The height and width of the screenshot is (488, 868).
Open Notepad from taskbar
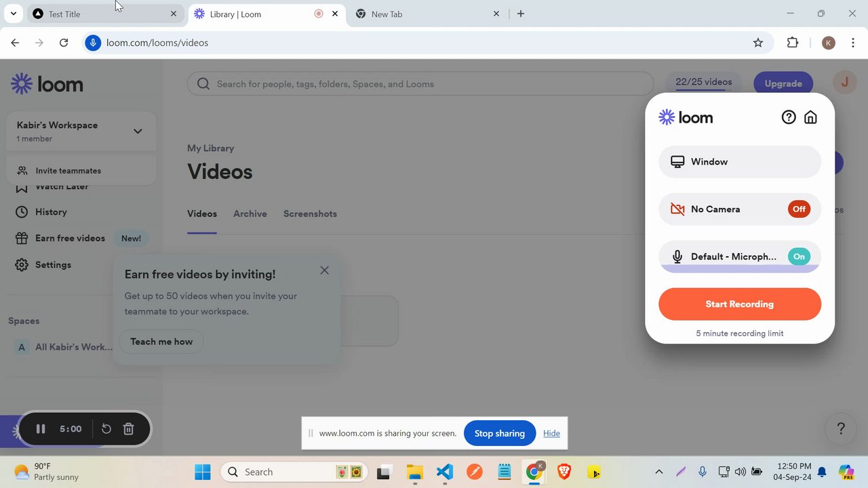(504, 472)
